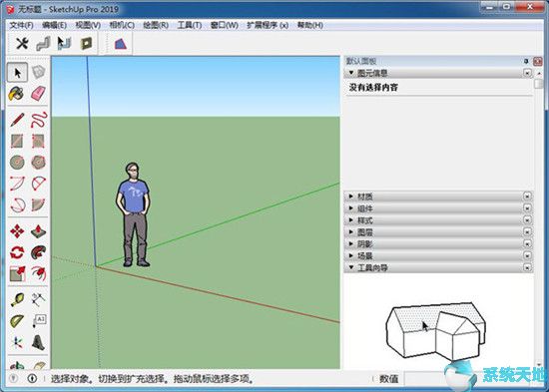Viewport: 549px width, 392px height.
Task: Select the arrow Select tool
Action: (x=17, y=73)
